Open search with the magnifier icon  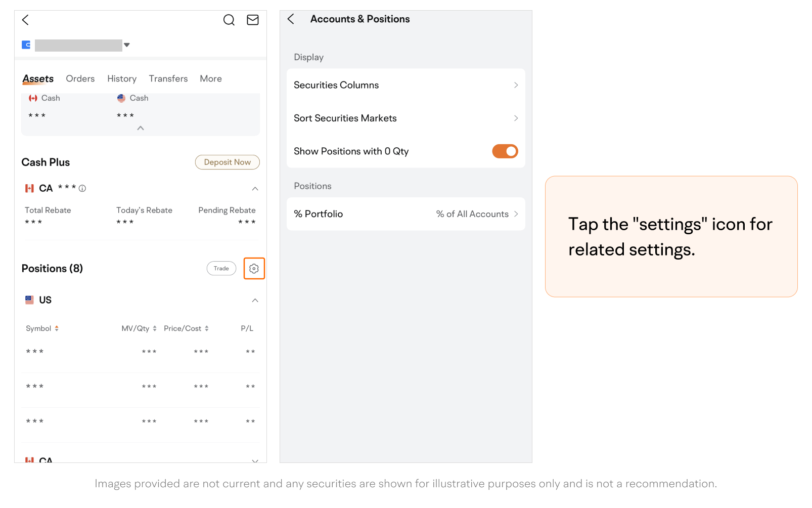point(229,20)
